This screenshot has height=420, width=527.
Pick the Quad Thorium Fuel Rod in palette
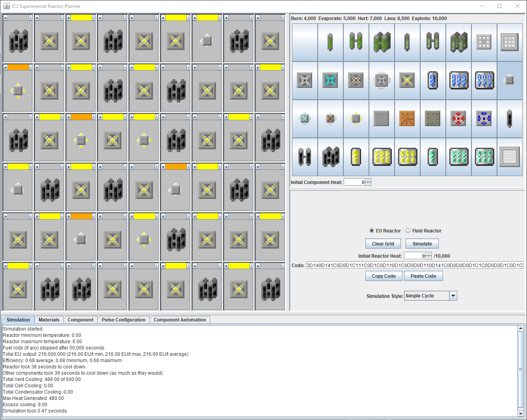(x=330, y=157)
